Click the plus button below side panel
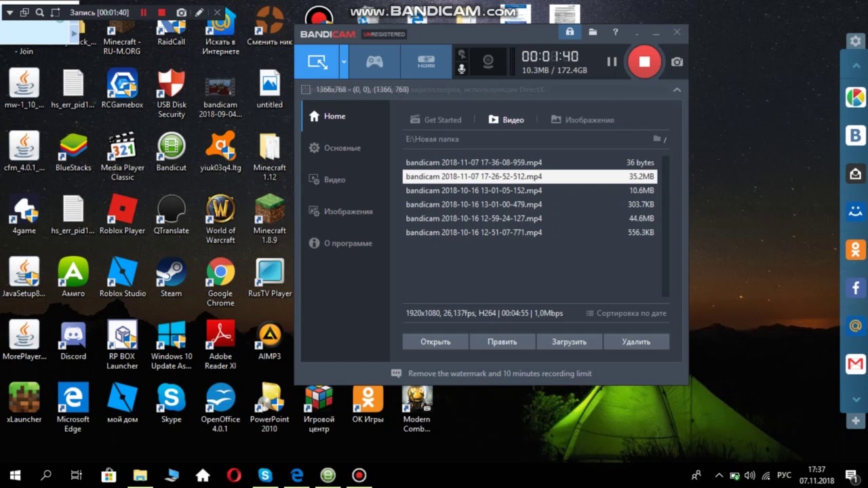 [855, 422]
